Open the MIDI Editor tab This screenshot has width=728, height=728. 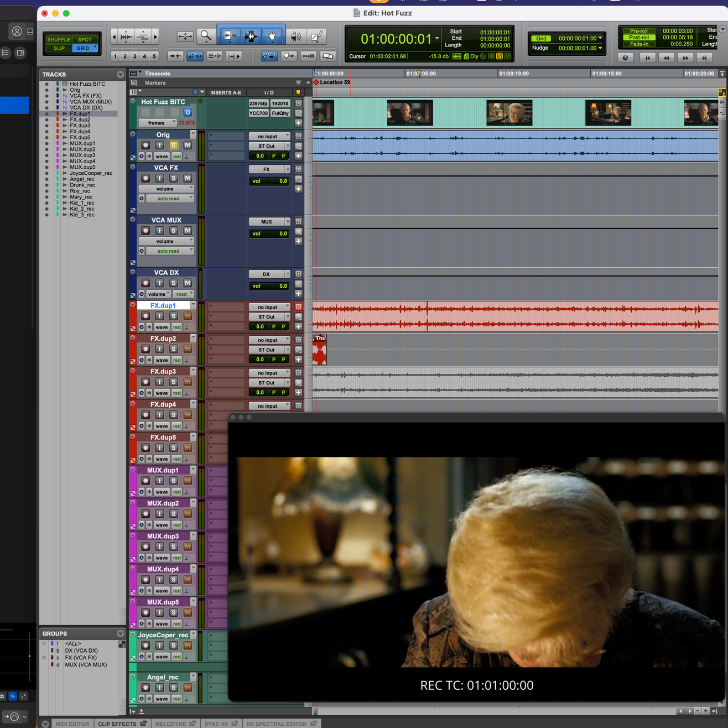tap(72, 724)
